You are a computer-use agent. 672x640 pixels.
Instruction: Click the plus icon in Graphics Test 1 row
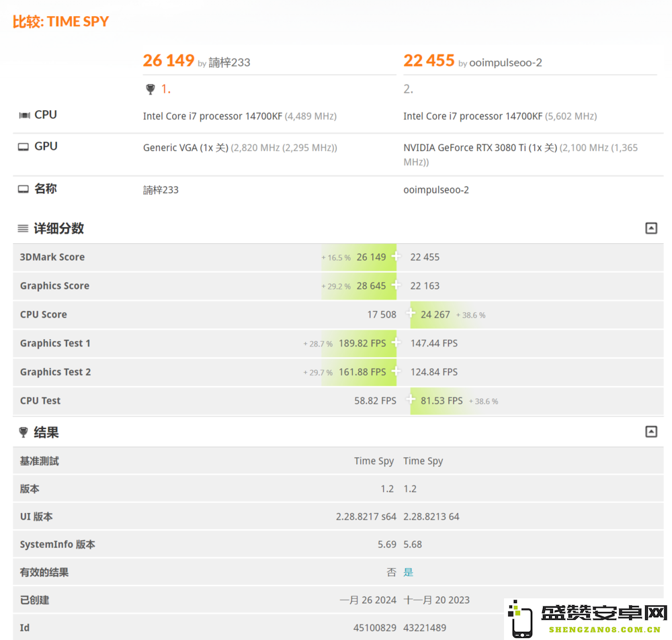pos(396,342)
